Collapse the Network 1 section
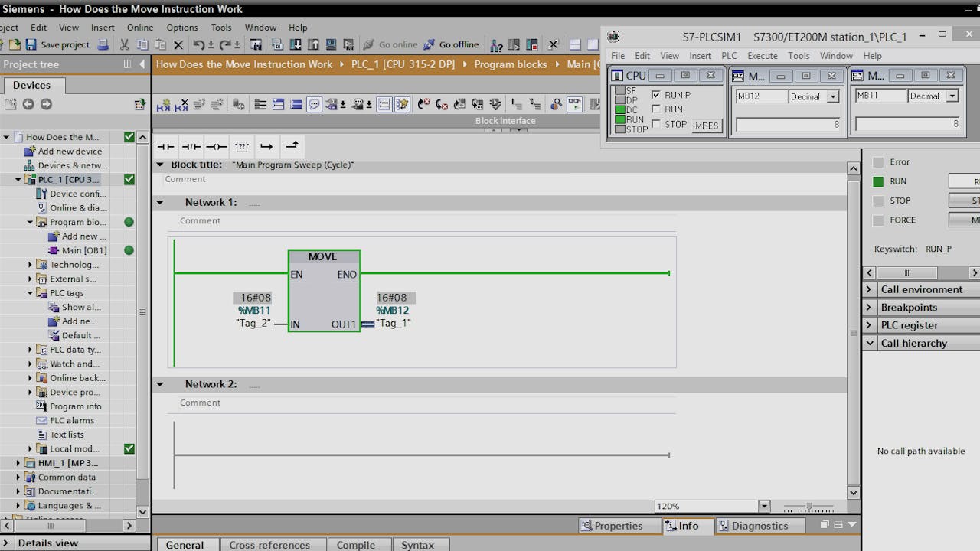Screen dimensions: 980x551 (160, 203)
